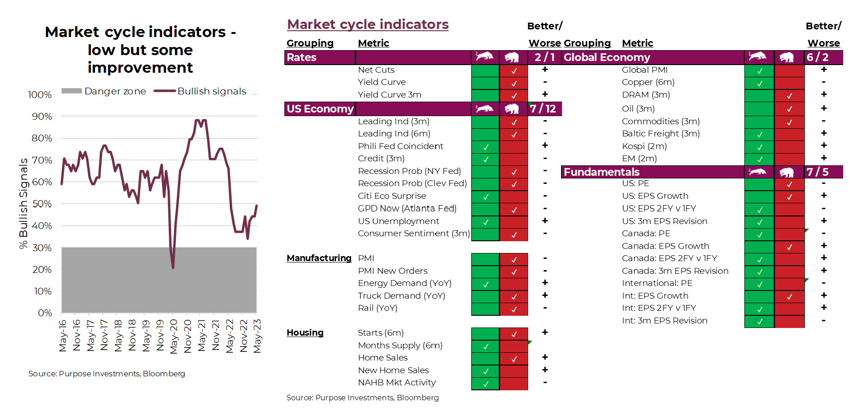The width and height of the screenshot is (868, 412).
Task: Click the red checkmark for Canada: EPS Growth
Action: (x=789, y=247)
